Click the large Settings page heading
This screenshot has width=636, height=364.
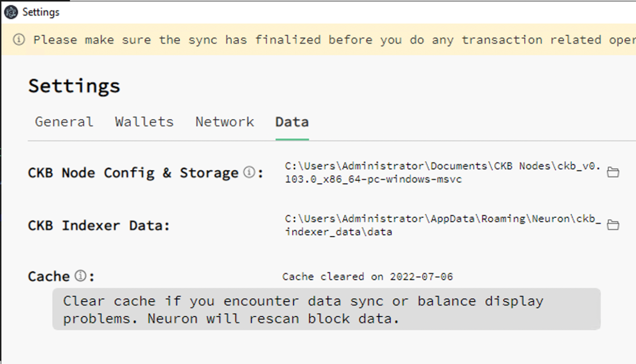click(x=75, y=86)
